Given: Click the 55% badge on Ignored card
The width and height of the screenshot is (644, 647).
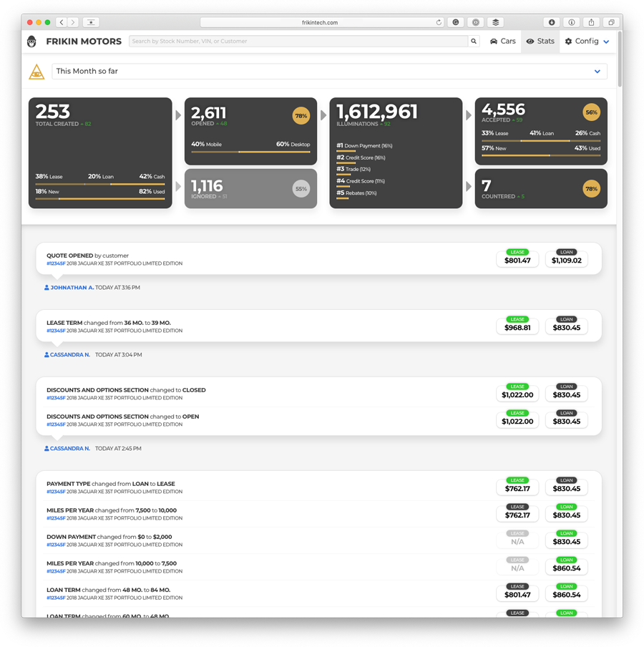Looking at the screenshot, I should (301, 190).
